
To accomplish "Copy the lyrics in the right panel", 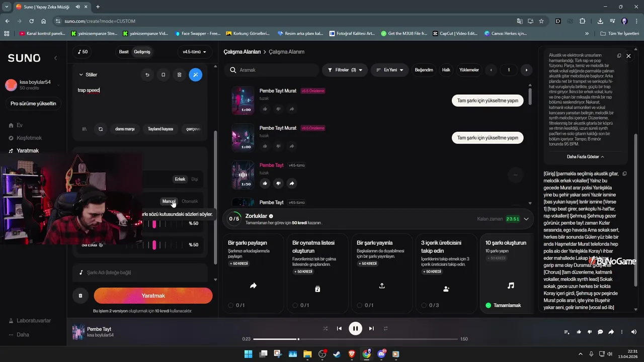I will pos(625,174).
